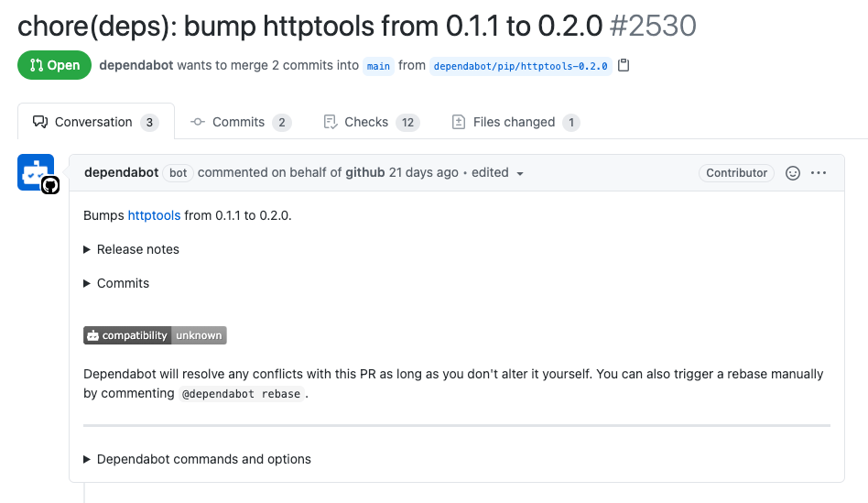868x503 pixels.
Task: Switch to the Files changed tab
Action: pyautogui.click(x=515, y=122)
